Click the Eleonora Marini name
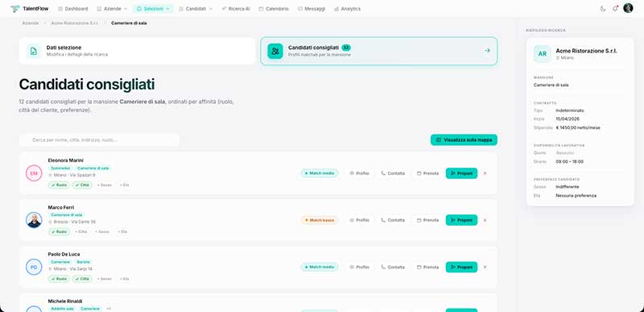Viewport: 644px width, 312px height. coord(66,160)
